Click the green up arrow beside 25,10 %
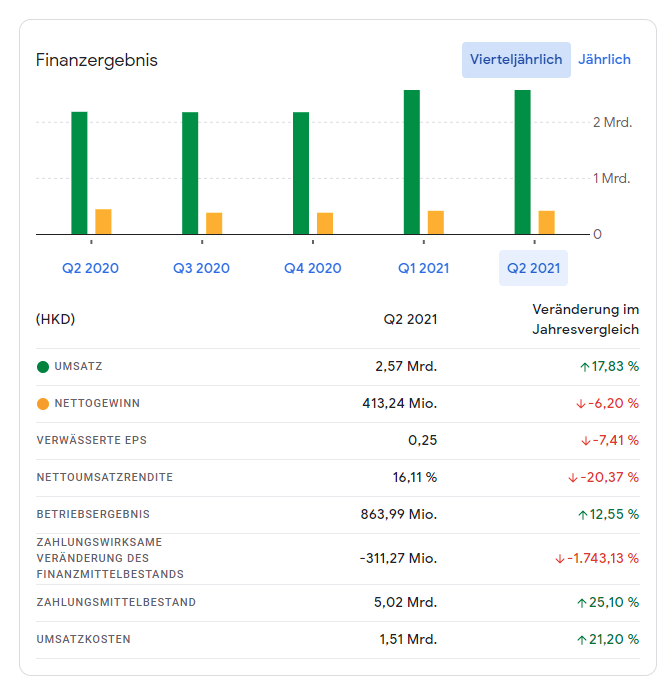670x681 pixels. click(582, 603)
